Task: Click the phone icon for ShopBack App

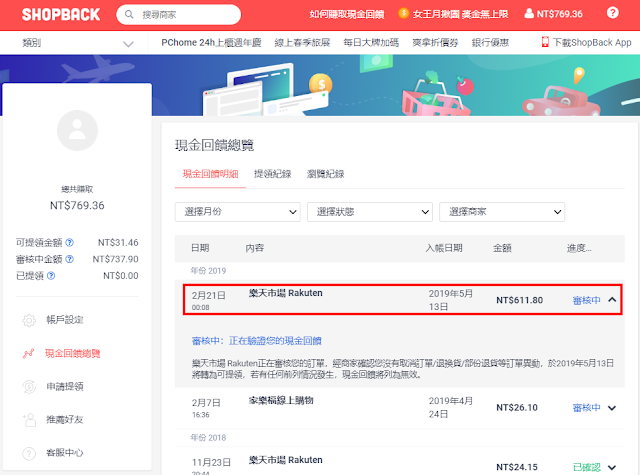Action: [545, 42]
